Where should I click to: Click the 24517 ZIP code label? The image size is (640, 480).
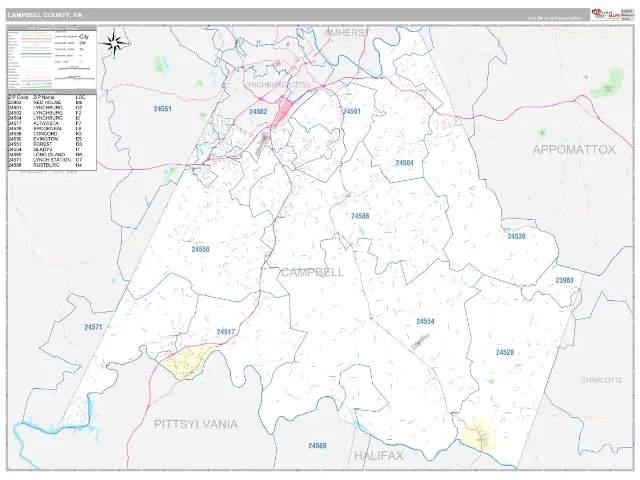(x=226, y=332)
